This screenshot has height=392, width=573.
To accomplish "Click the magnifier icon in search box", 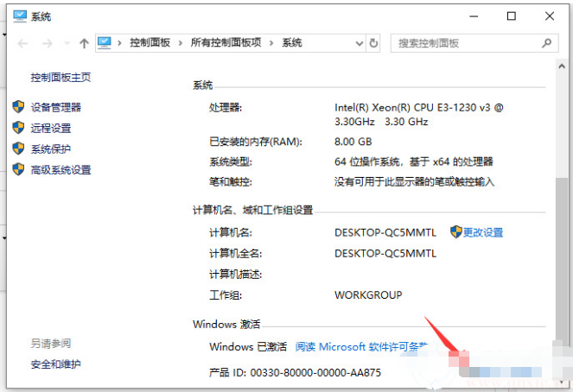I will [547, 42].
